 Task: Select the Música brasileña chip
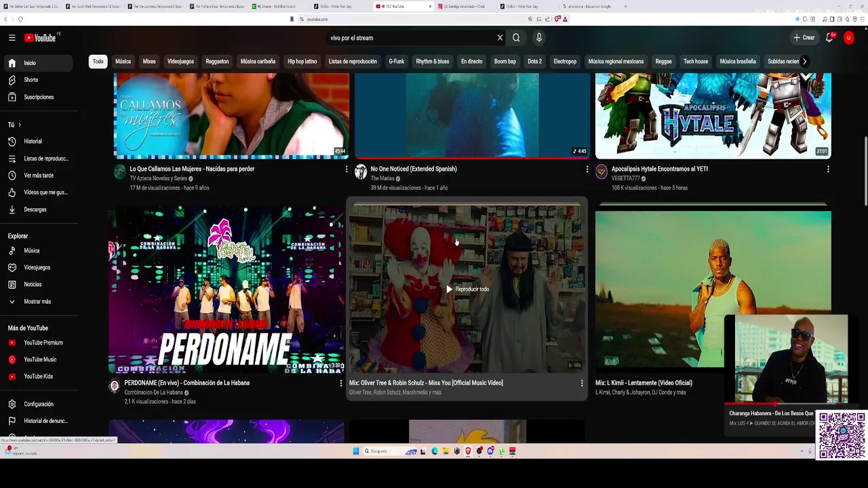tap(738, 62)
